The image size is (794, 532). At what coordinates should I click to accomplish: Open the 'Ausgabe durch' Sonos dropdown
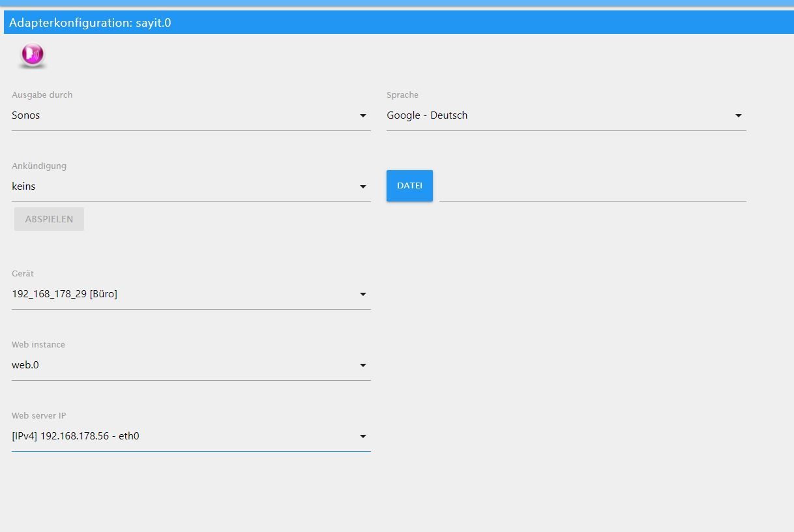[191, 115]
